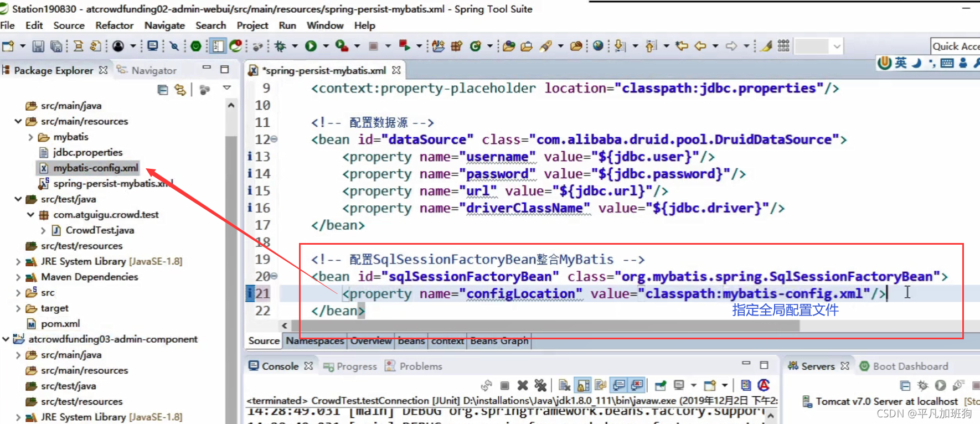
Task: Click Remove Launch X icon in Console
Action: pos(523,385)
